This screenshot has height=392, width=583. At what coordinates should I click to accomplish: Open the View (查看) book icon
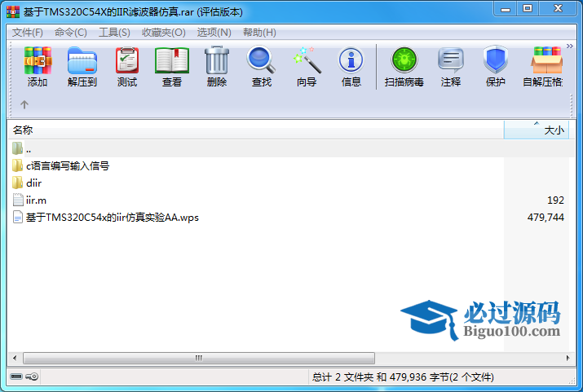coord(172,67)
